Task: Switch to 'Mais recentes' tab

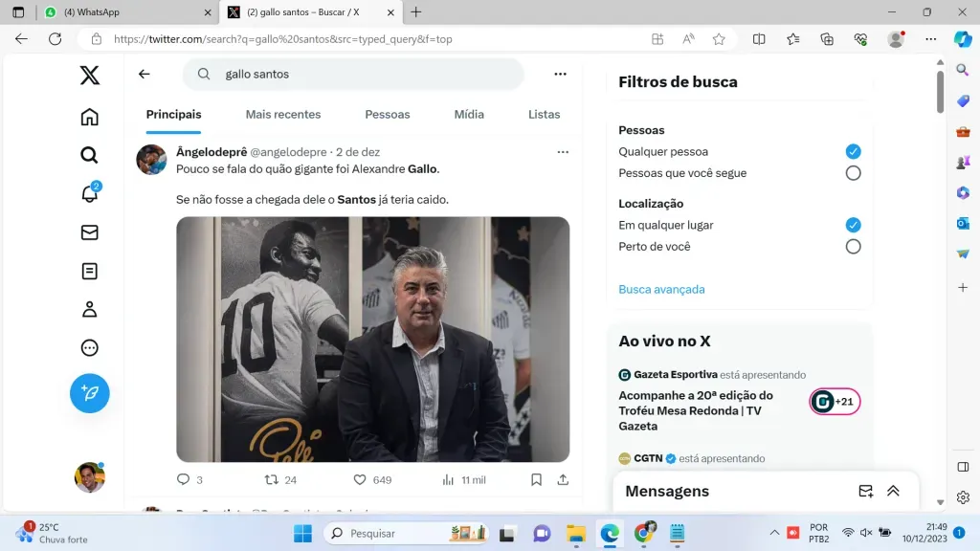Action: pos(283,115)
